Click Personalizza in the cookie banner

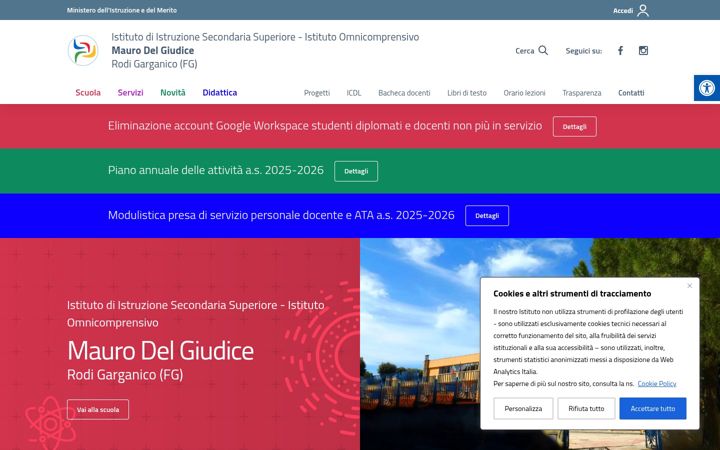[x=523, y=408]
